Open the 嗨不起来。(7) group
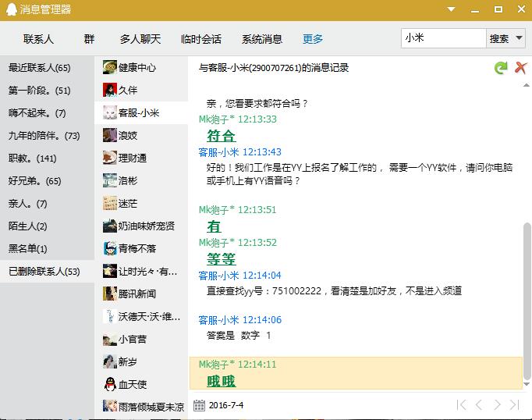532x420 pixels. pos(47,112)
